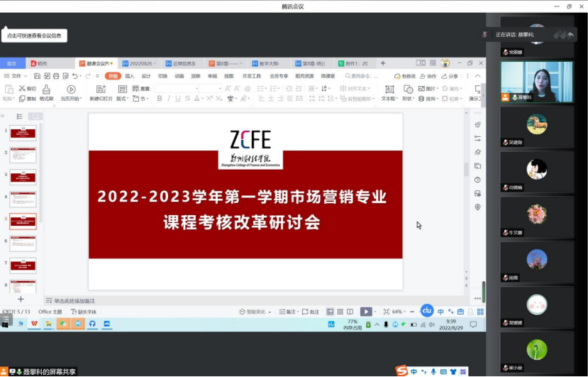This screenshot has height=377, width=588.
Task: Switch to outline view icon in slide panel
Action: point(19,116)
